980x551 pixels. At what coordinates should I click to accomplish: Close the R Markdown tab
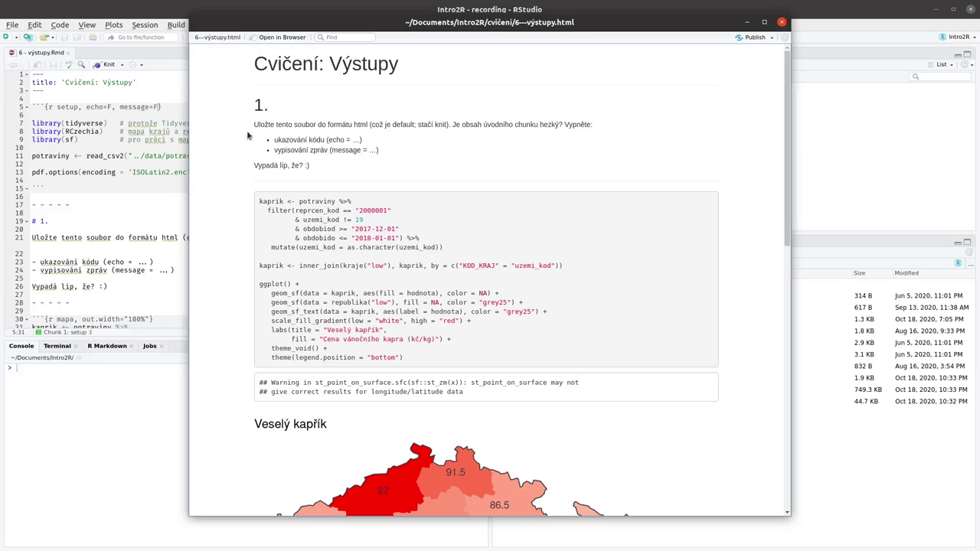[132, 346]
